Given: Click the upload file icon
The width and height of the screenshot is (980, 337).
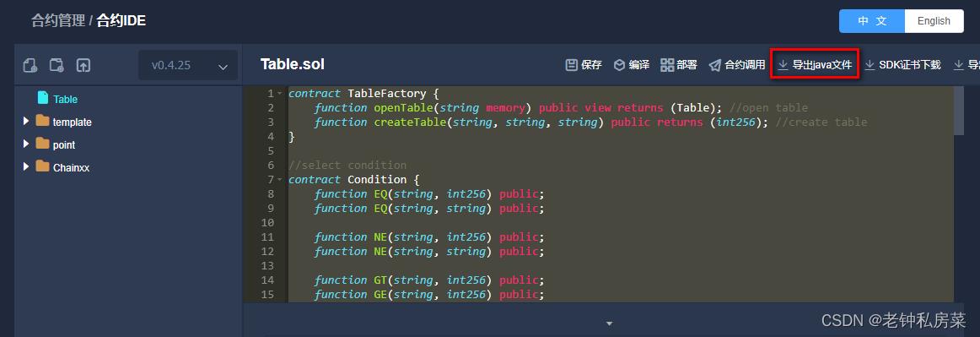Looking at the screenshot, I should (83, 65).
